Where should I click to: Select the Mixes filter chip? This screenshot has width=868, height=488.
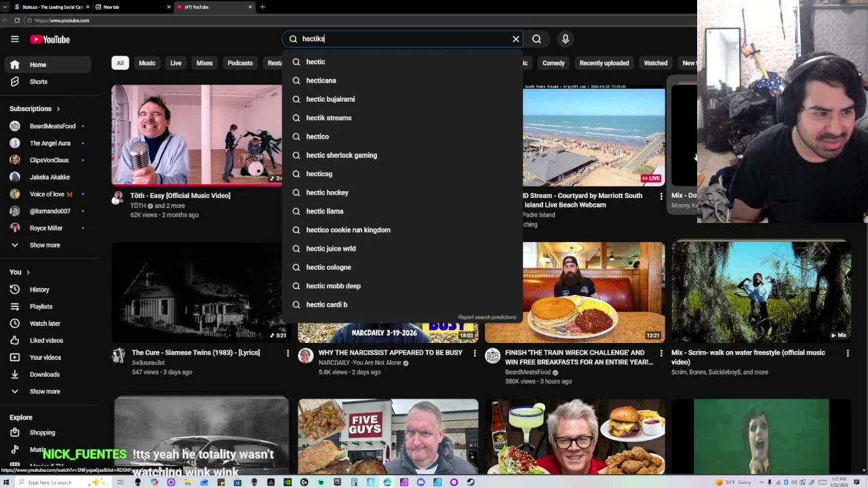pos(205,63)
